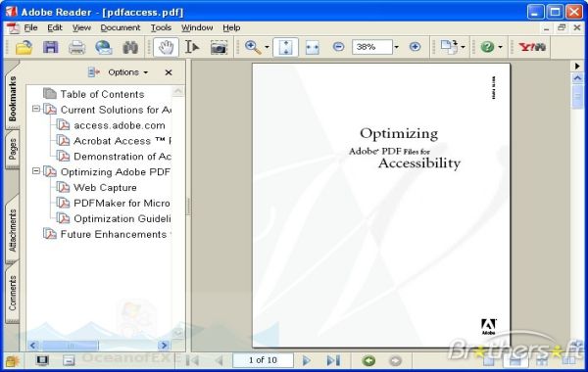Close the bookmarks panel with X

[169, 72]
